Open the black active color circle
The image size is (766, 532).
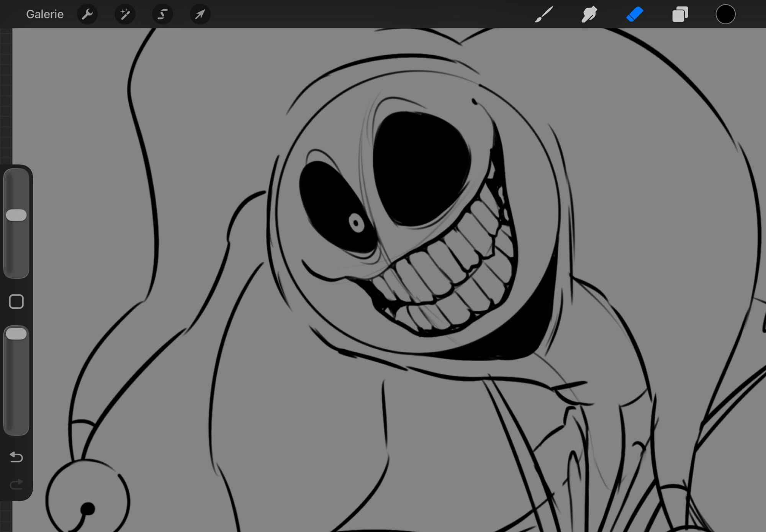pyautogui.click(x=725, y=15)
